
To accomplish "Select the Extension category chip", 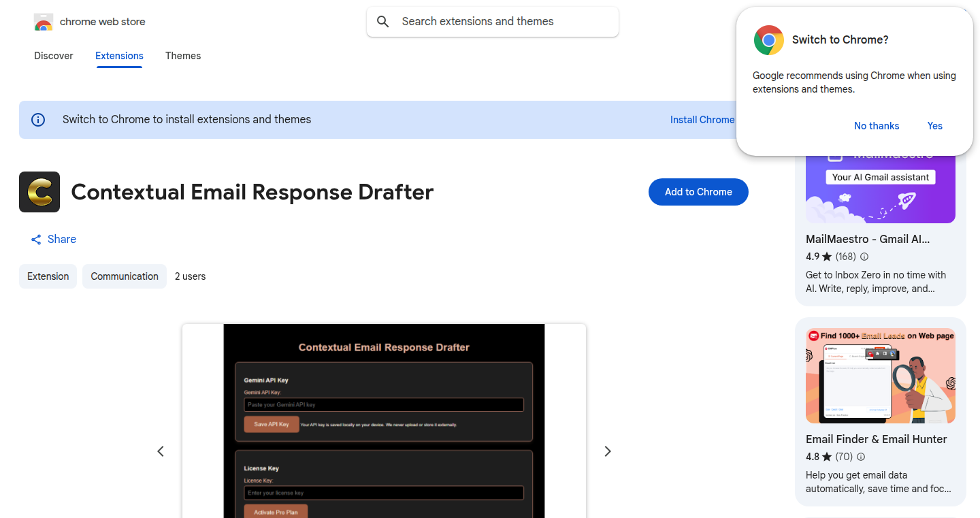I will coord(48,276).
